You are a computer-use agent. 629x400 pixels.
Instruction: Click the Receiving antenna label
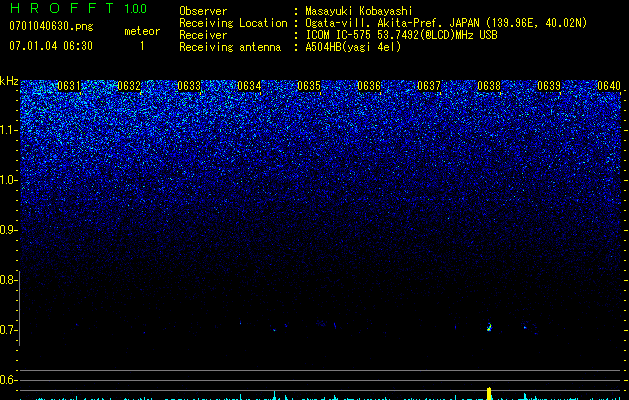tap(230, 47)
